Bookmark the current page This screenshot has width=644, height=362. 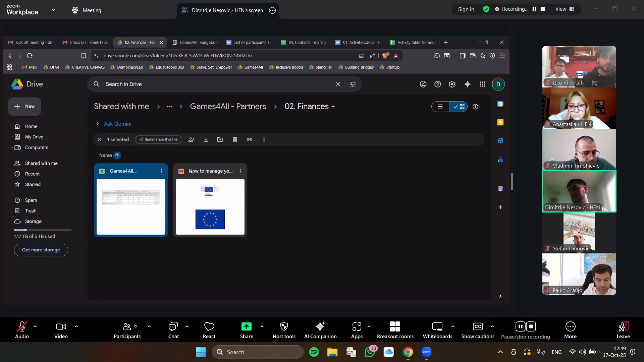point(84,56)
